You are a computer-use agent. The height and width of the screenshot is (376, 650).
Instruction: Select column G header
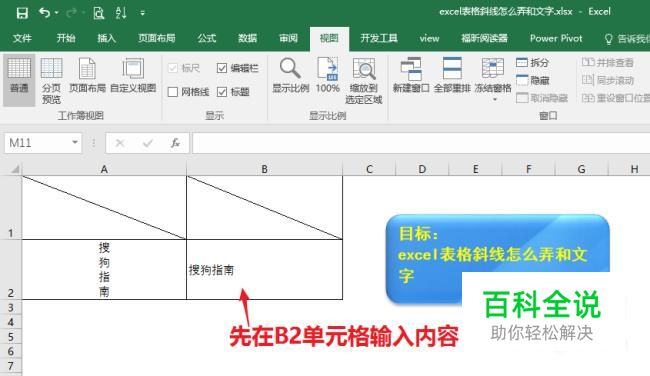[x=582, y=169]
